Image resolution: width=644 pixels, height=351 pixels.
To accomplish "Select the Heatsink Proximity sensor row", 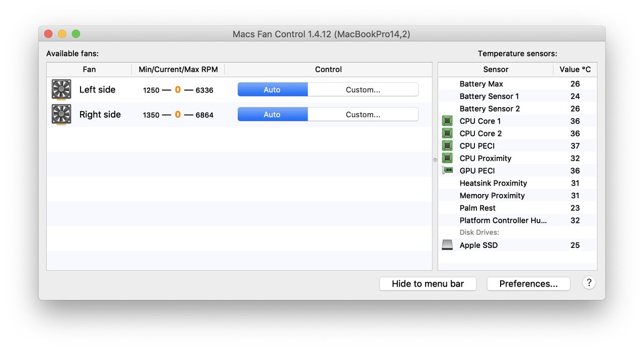I will pos(518,183).
